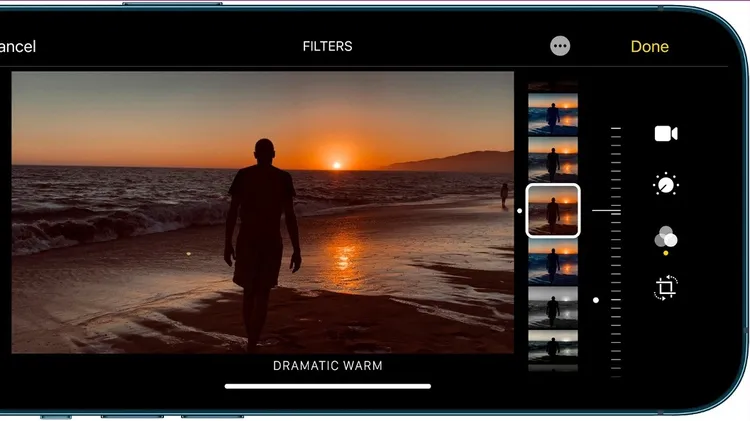Open the Adjust dial tool
This screenshot has height=421, width=750.
[x=665, y=185]
